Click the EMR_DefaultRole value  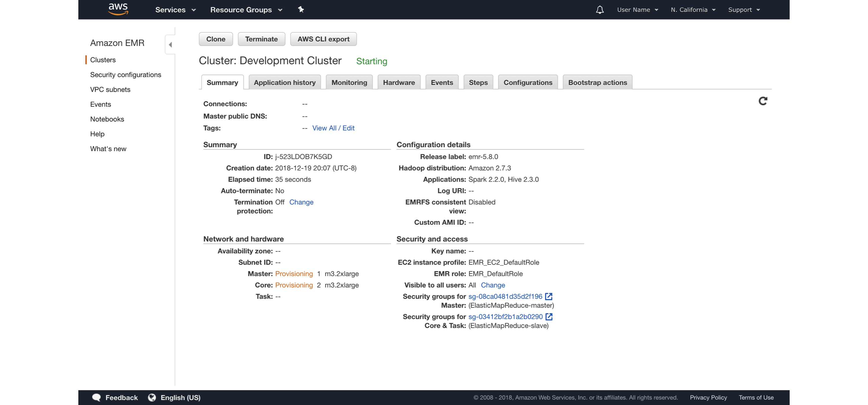pos(496,274)
